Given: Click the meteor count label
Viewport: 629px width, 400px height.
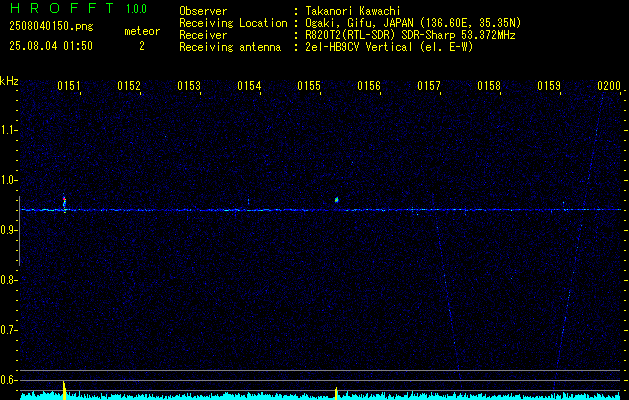Looking at the screenshot, I should click(x=142, y=31).
